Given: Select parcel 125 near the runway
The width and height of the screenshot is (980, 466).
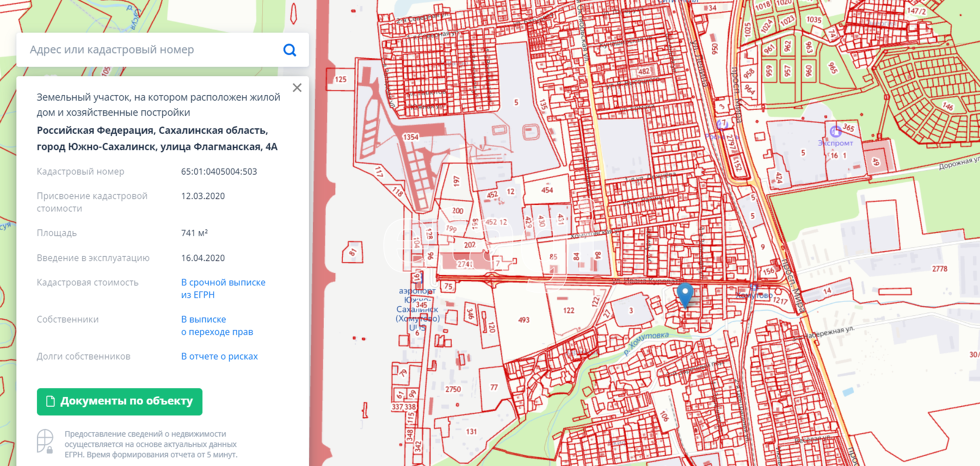Looking at the screenshot, I should [x=341, y=79].
